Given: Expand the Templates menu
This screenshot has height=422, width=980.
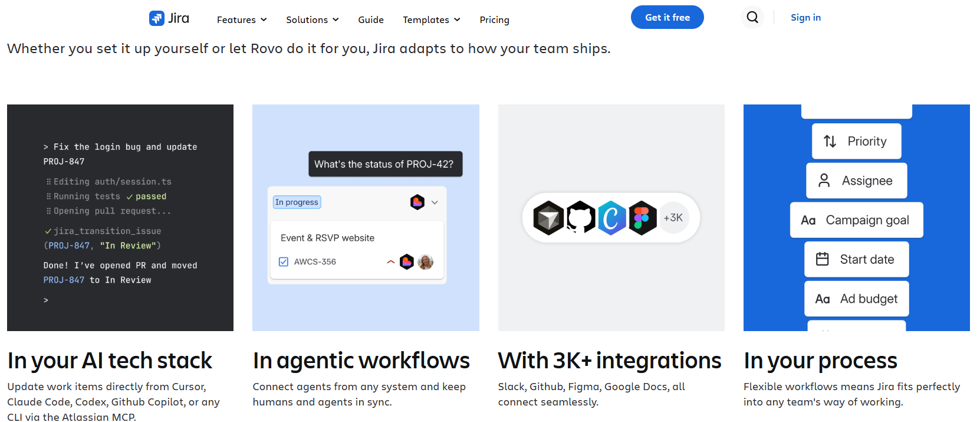Looking at the screenshot, I should point(432,19).
